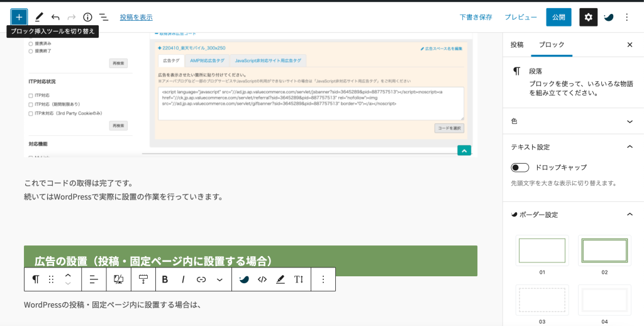Open more rich text controls dropdown
The width and height of the screenshot is (644, 326).
[219, 279]
